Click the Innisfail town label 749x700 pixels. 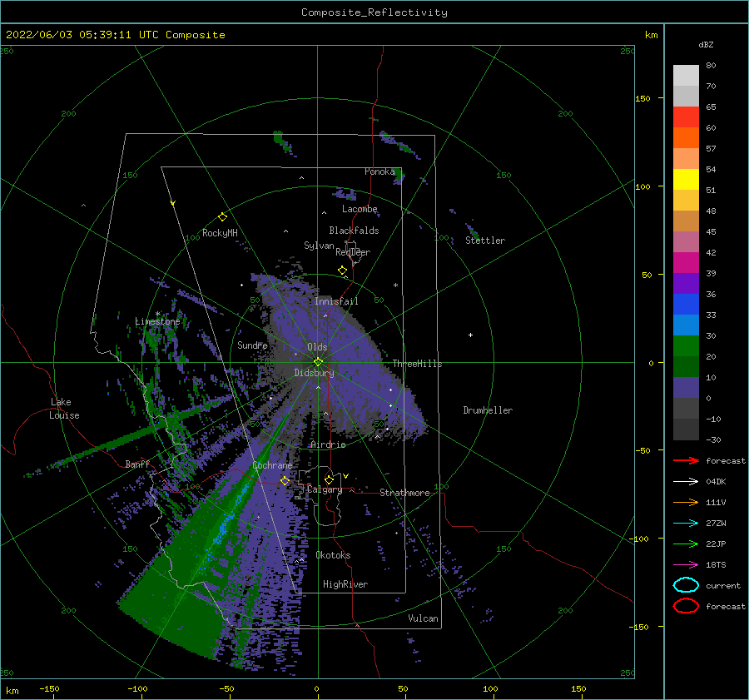pos(336,301)
